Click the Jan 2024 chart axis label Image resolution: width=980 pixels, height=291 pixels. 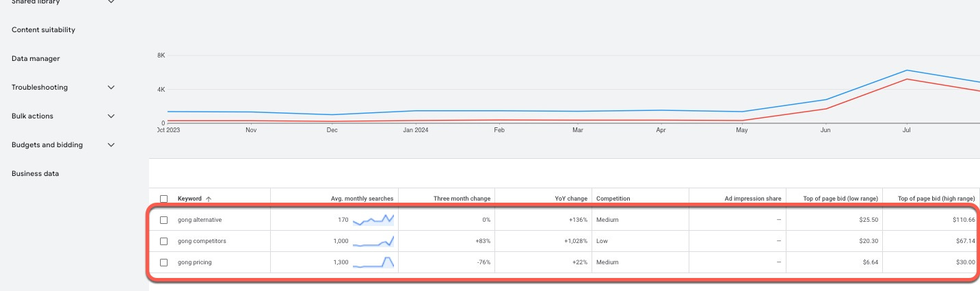click(416, 129)
